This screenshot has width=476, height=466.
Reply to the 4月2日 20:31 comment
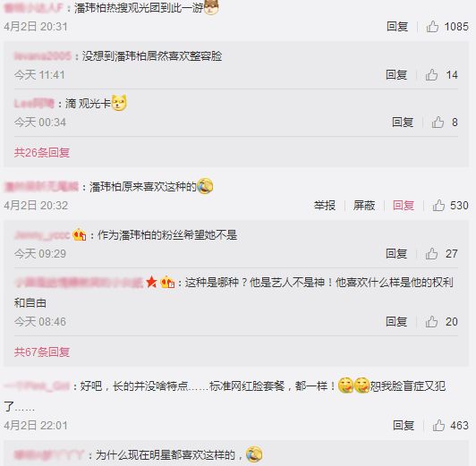pos(397,27)
